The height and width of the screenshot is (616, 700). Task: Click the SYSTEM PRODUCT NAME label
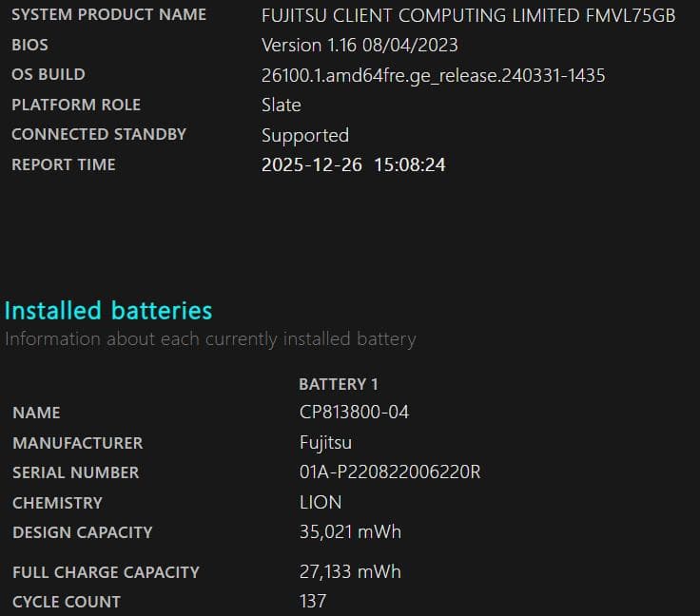click(x=108, y=15)
